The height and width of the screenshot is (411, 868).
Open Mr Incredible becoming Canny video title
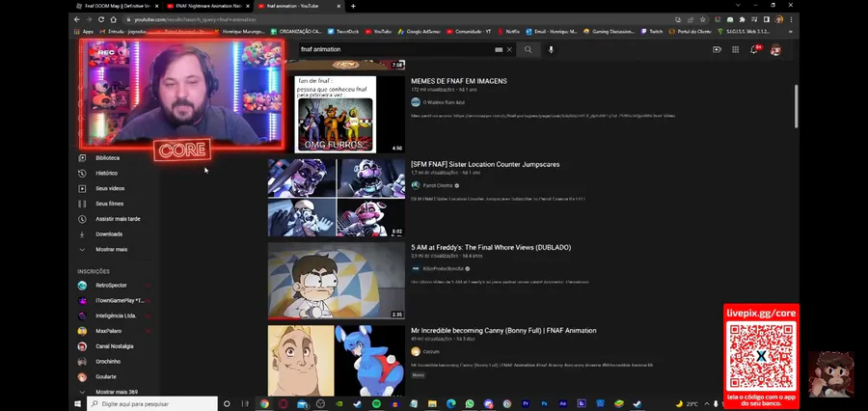click(503, 330)
